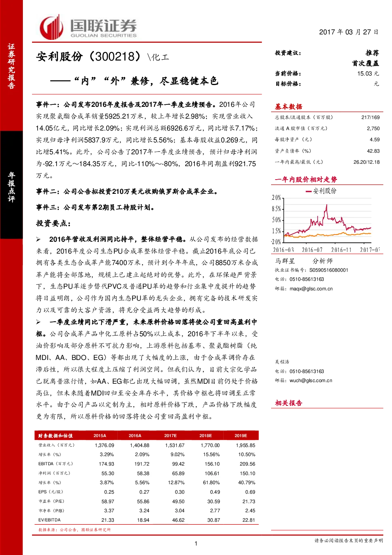This screenshot has height=555, width=392.
Task: Click debt ratio value 42.83
Action: [x=373, y=151]
